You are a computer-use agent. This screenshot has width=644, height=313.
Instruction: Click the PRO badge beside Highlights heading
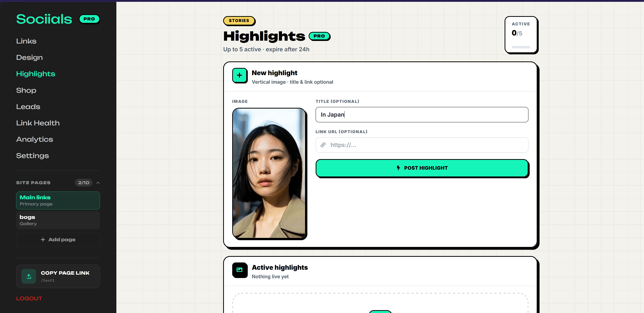click(319, 36)
